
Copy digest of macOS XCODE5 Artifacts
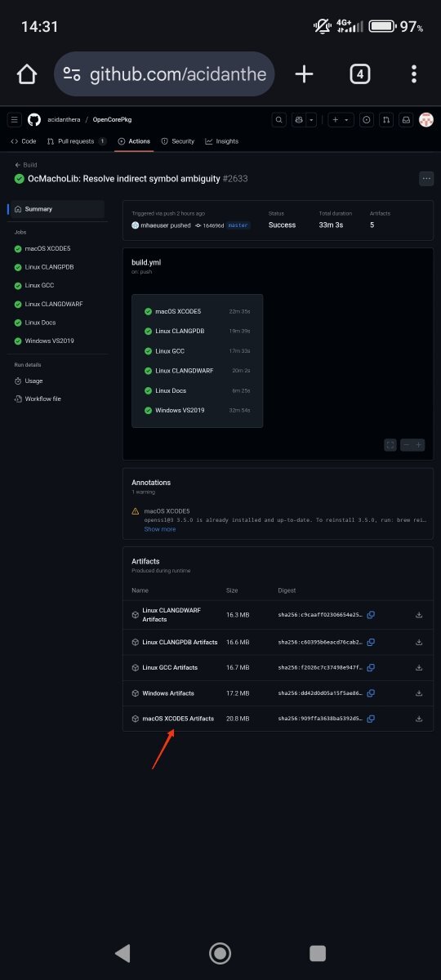coord(371,719)
